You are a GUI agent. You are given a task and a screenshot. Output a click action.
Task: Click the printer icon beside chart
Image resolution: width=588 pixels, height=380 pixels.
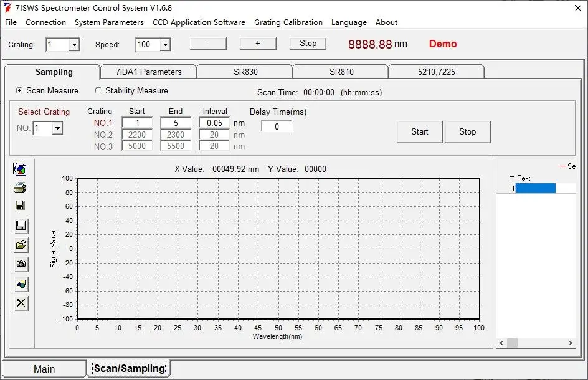[x=20, y=187]
